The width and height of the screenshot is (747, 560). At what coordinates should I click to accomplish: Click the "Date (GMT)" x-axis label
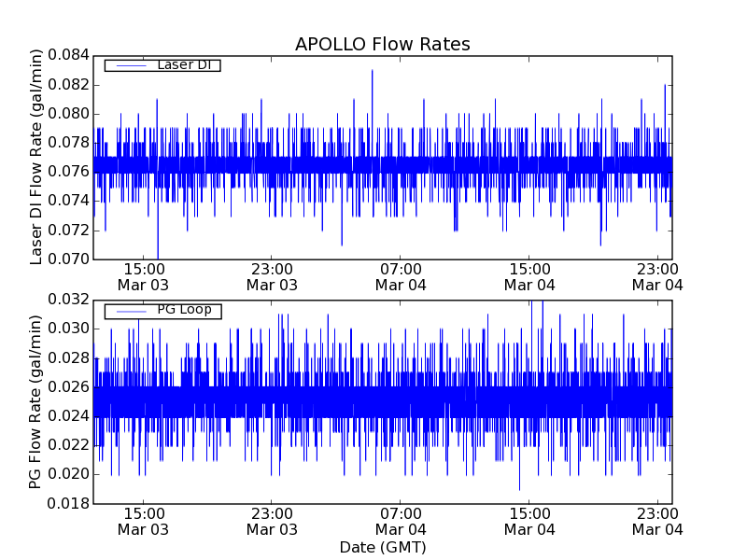pyautogui.click(x=382, y=547)
